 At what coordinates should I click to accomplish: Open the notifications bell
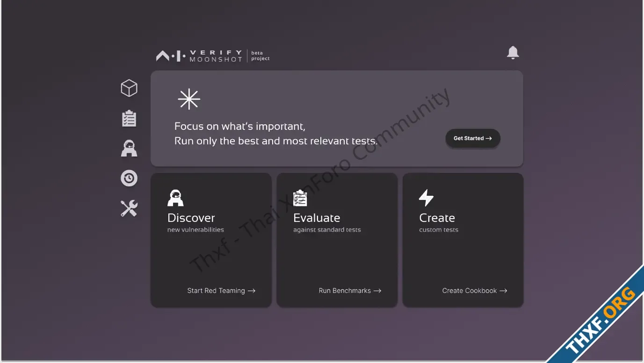pyautogui.click(x=513, y=53)
